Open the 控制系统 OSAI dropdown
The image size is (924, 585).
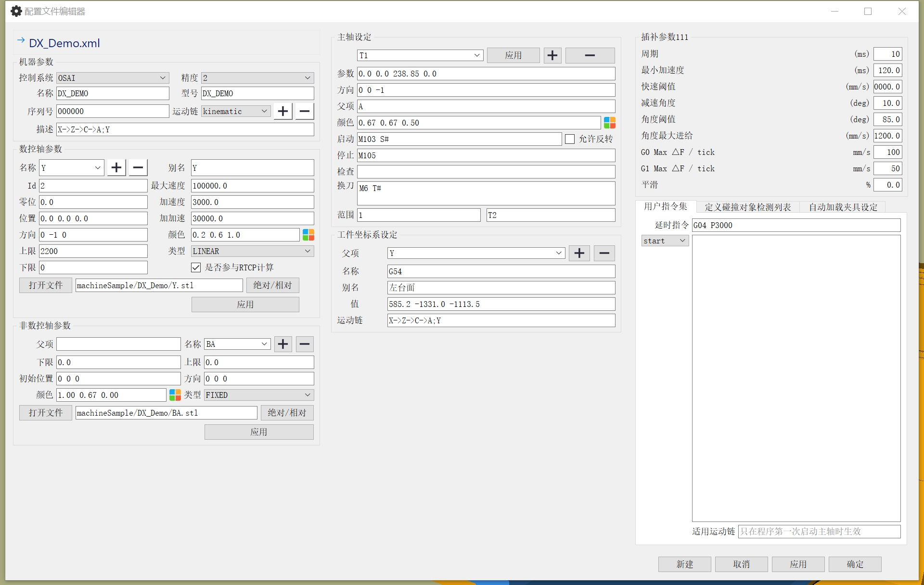113,78
